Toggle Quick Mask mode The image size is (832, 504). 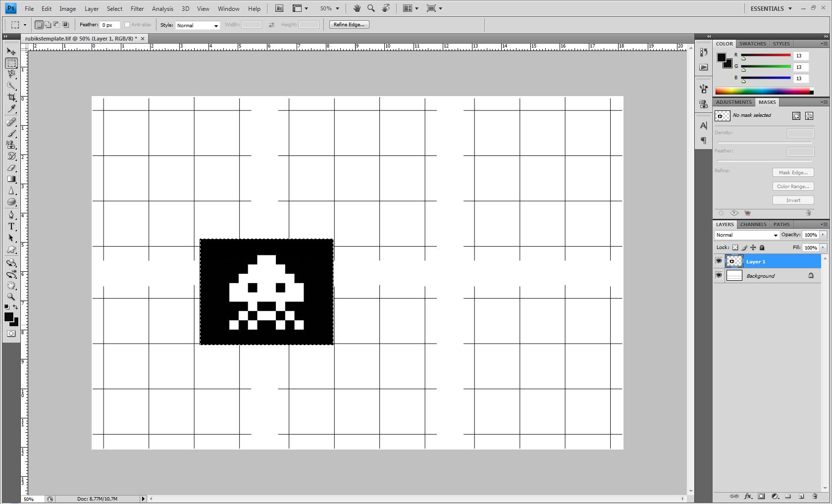click(x=11, y=334)
